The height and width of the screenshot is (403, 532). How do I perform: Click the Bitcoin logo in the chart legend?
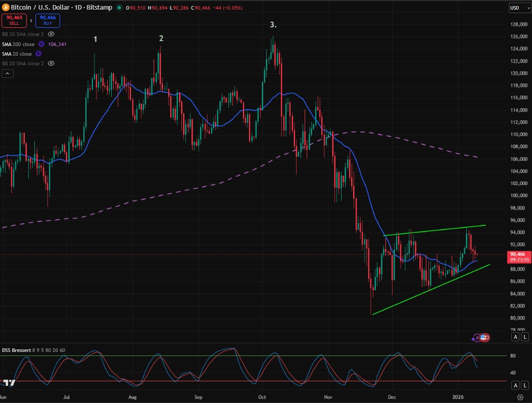(5, 7)
